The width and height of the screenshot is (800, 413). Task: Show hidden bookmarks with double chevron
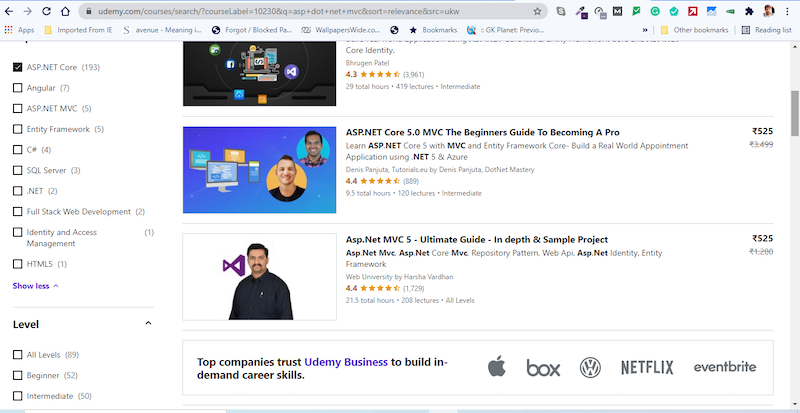pos(645,30)
